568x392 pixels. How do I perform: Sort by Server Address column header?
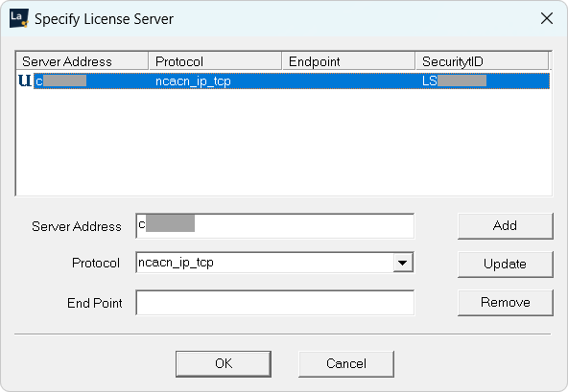[x=82, y=61]
